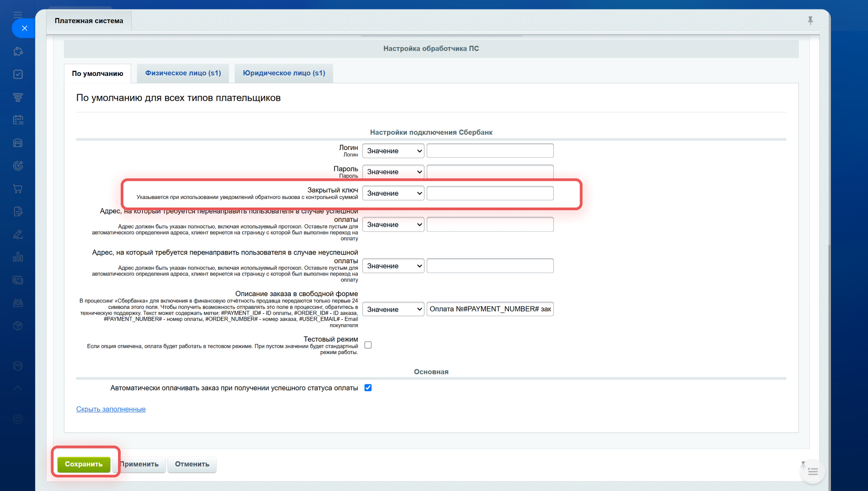This screenshot has width=868, height=491.
Task: Open the tasks checkmark icon in sidebar
Action: click(18, 74)
